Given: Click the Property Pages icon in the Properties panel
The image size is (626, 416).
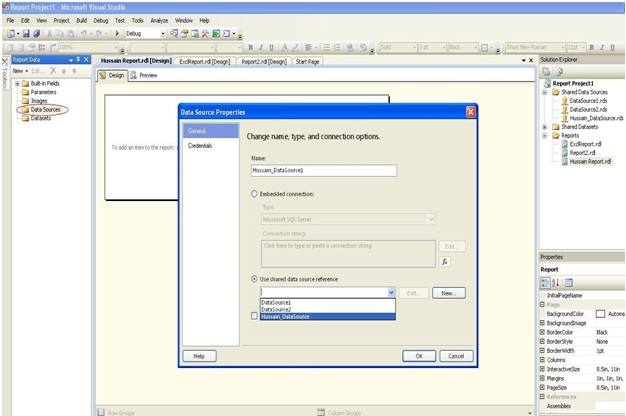Looking at the screenshot, I should pos(569,283).
